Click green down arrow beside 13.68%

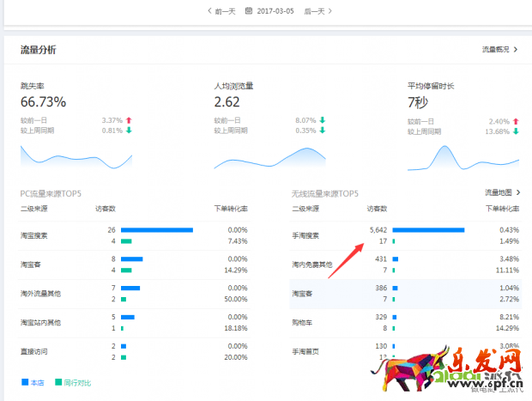(516, 131)
